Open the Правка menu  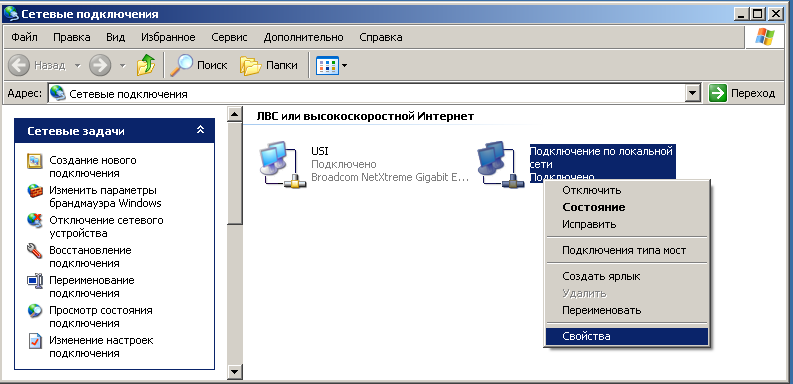click(x=71, y=37)
